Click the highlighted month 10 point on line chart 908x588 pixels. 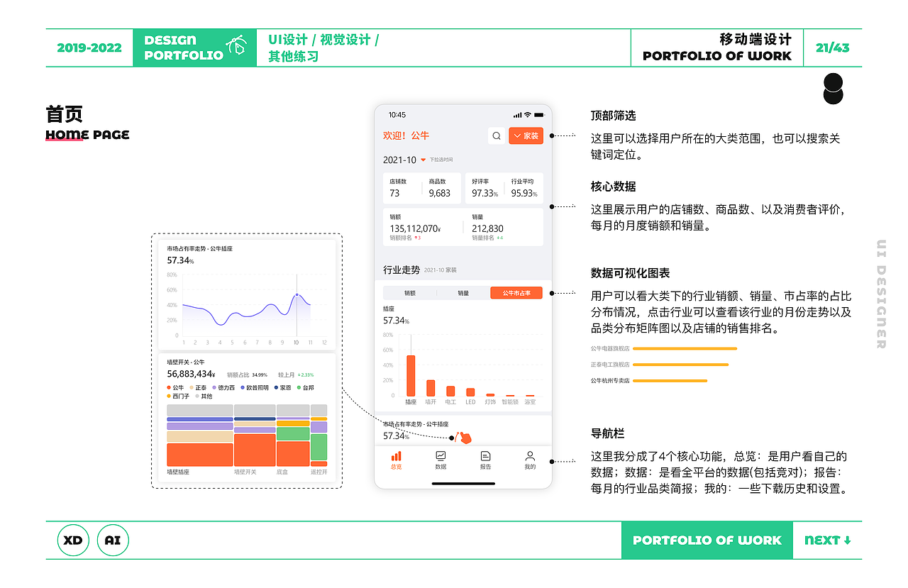coord(297,294)
